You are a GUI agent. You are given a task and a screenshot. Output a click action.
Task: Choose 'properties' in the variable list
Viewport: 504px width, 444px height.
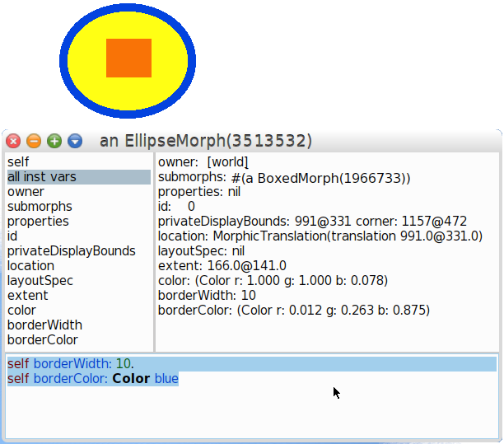pos(38,222)
